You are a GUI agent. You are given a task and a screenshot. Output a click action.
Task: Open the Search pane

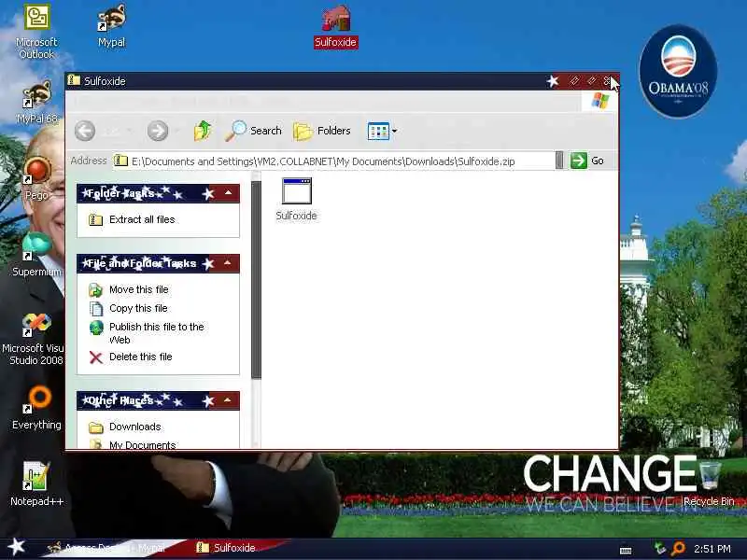pyautogui.click(x=253, y=131)
